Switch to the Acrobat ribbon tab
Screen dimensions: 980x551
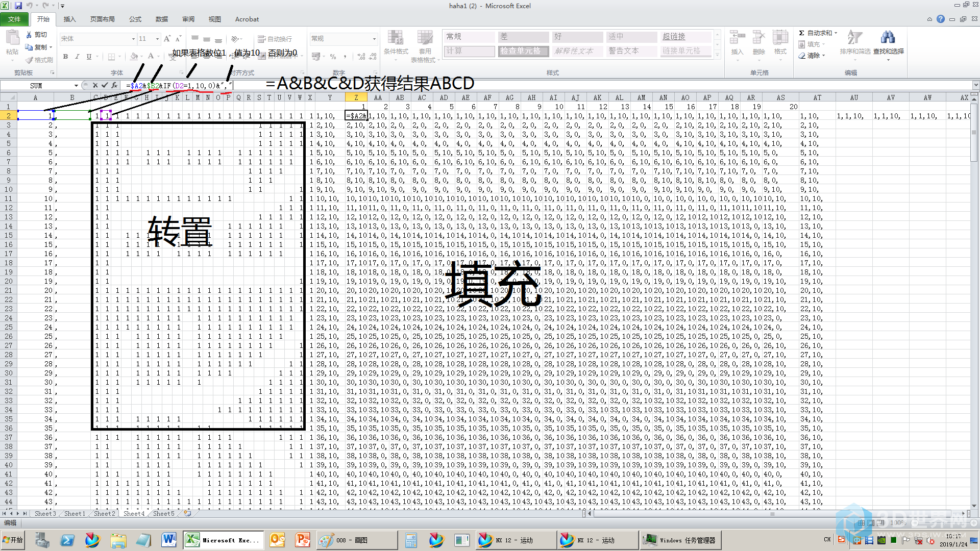coord(247,19)
